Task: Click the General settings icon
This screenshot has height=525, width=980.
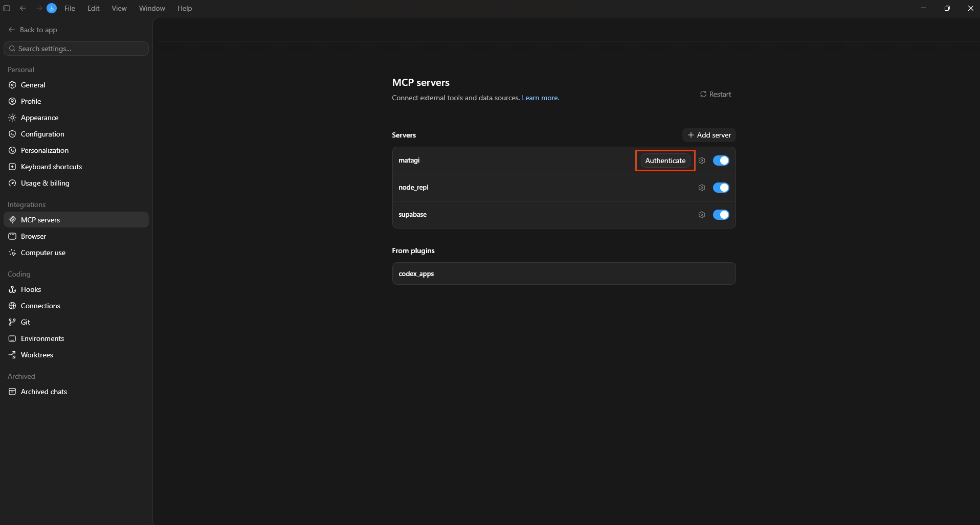Action: tap(12, 85)
